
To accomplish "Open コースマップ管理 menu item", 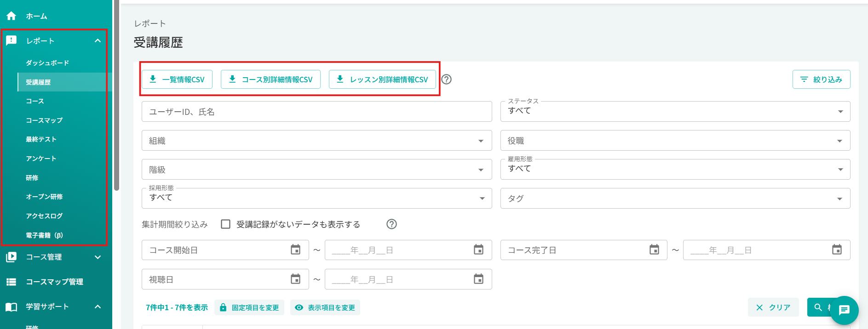I will (55, 282).
